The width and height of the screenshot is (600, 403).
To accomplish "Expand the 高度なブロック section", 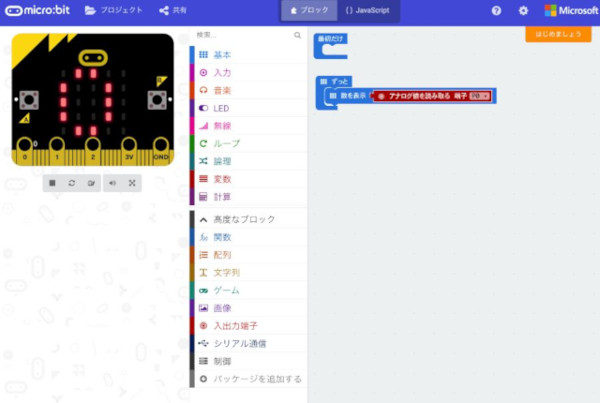I will pyautogui.click(x=245, y=219).
